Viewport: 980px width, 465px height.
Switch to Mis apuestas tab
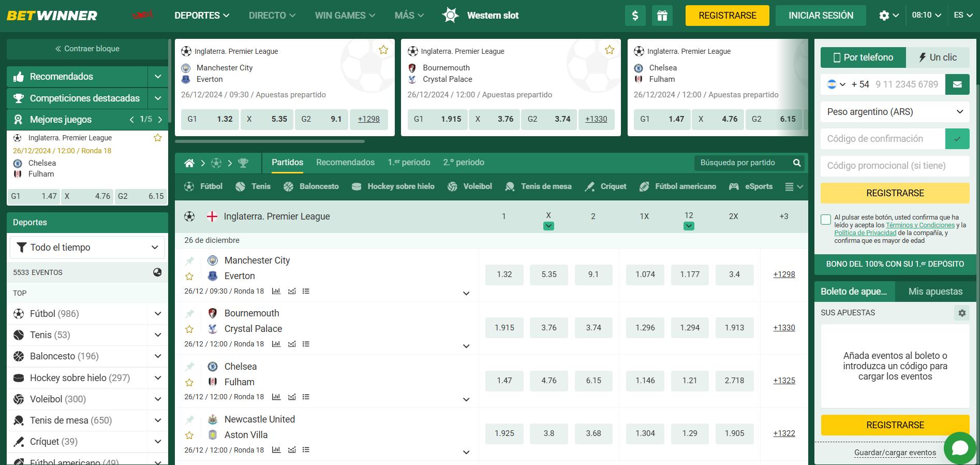point(936,292)
